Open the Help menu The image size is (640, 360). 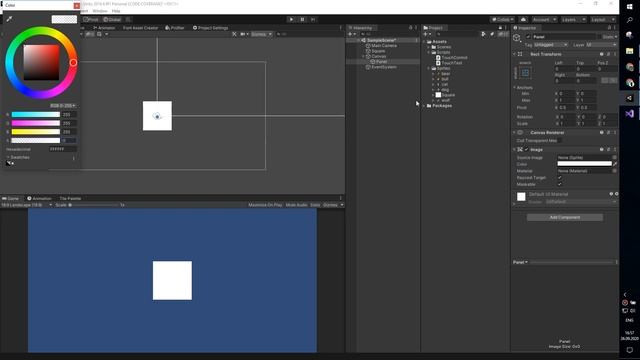point(116,11)
